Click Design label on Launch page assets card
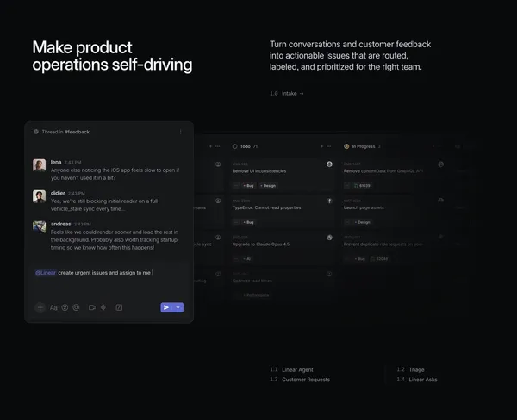This screenshot has height=420, width=517. pyautogui.click(x=363, y=222)
